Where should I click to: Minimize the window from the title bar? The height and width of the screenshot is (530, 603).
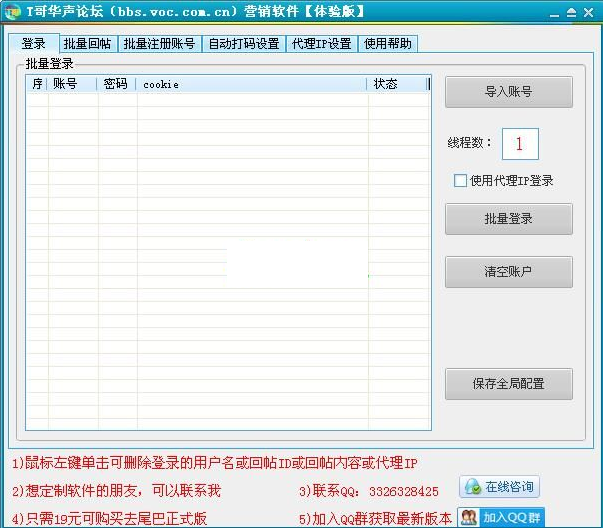coord(554,12)
